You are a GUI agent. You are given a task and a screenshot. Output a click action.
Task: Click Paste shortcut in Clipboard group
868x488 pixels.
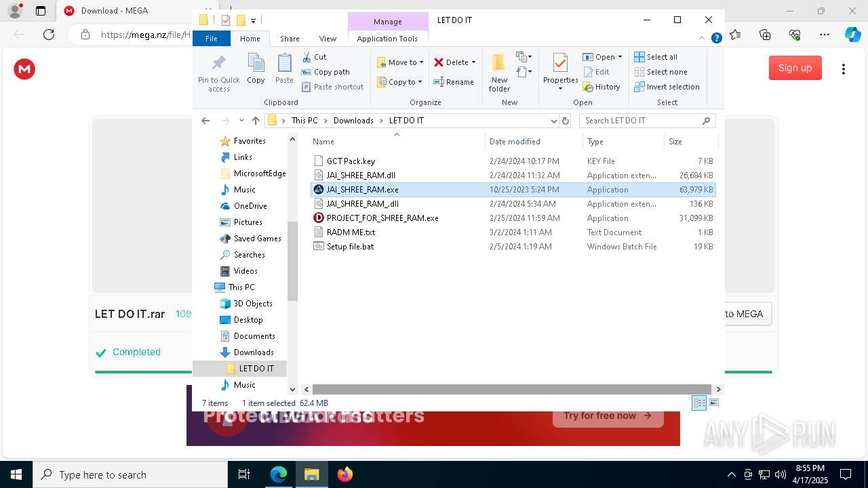332,87
